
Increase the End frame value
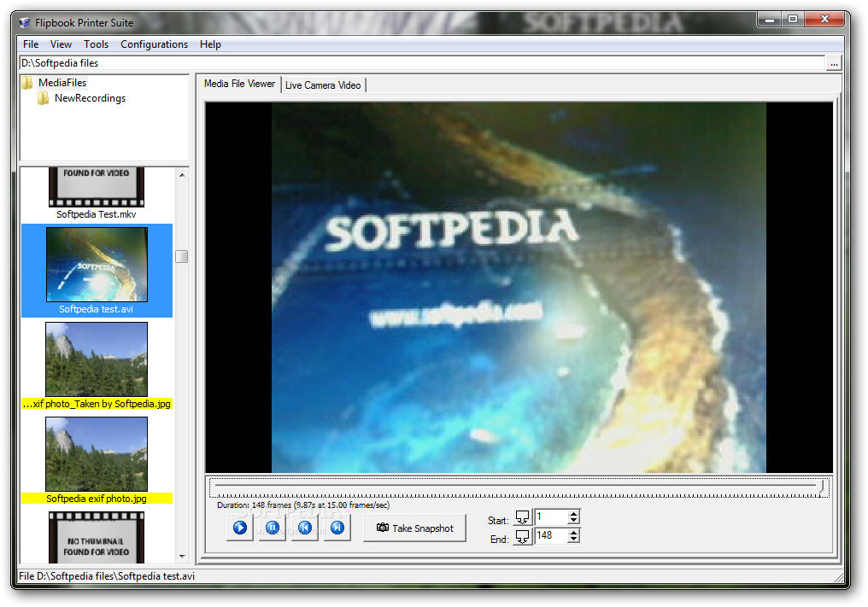(x=573, y=533)
